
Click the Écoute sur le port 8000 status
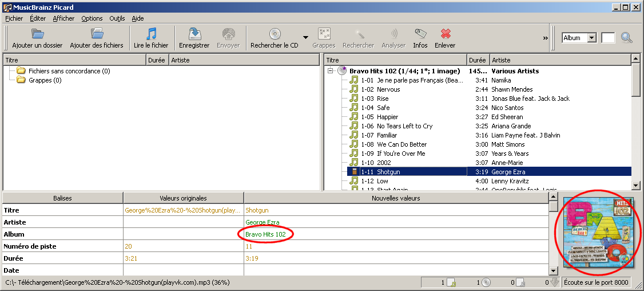click(x=597, y=282)
